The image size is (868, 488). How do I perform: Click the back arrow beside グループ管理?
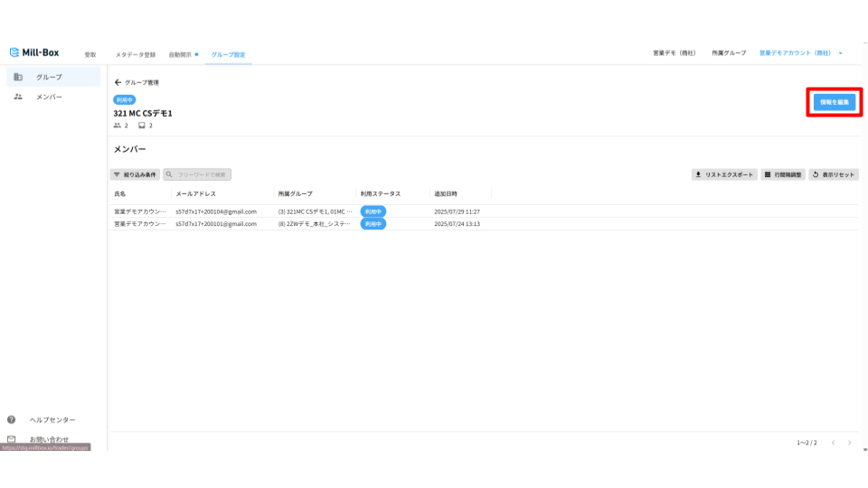pyautogui.click(x=118, y=82)
